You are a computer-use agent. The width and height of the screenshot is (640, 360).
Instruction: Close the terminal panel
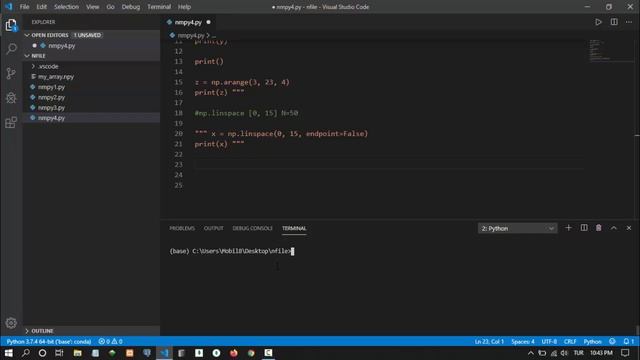pyautogui.click(x=629, y=228)
